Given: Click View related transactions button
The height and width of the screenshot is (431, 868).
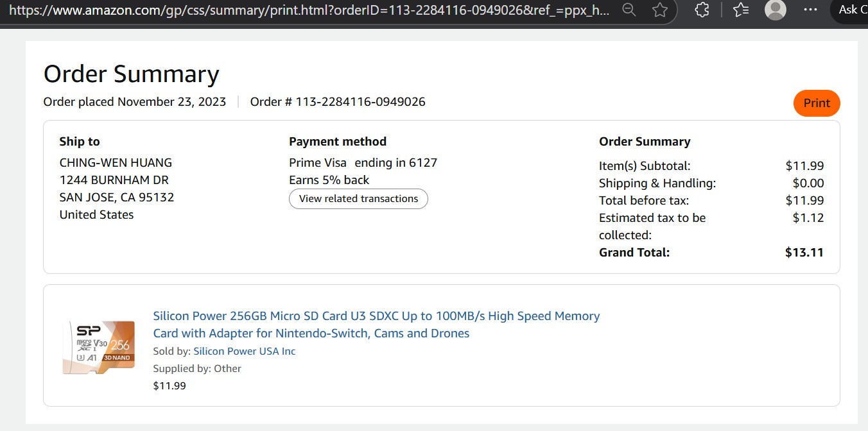Looking at the screenshot, I should pyautogui.click(x=358, y=199).
